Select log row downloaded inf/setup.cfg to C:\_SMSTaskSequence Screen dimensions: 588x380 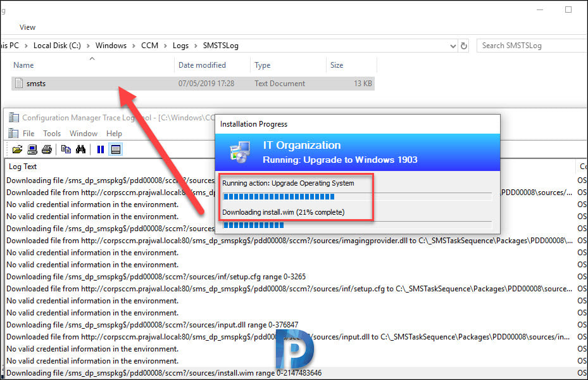click(x=289, y=289)
